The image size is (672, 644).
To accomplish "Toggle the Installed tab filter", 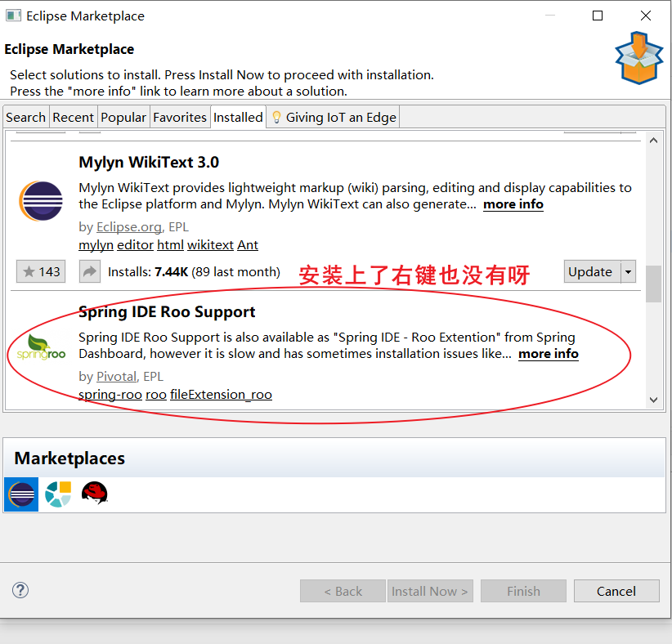I will [x=238, y=117].
